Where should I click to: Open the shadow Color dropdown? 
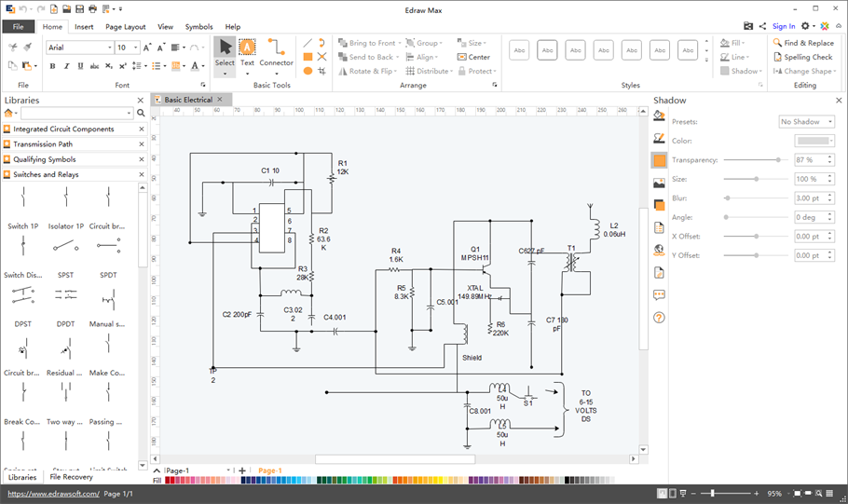coord(814,141)
